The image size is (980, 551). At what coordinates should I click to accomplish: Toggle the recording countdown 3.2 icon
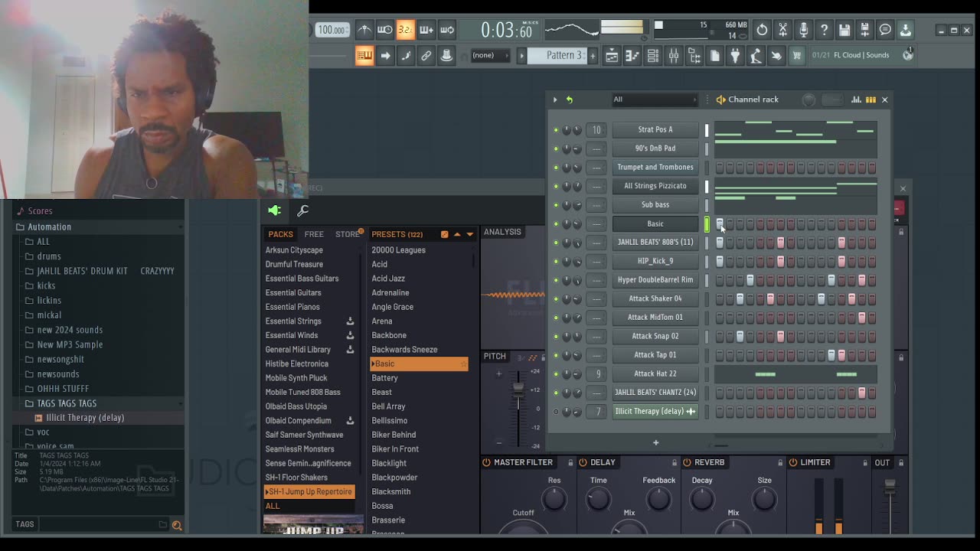click(x=406, y=30)
